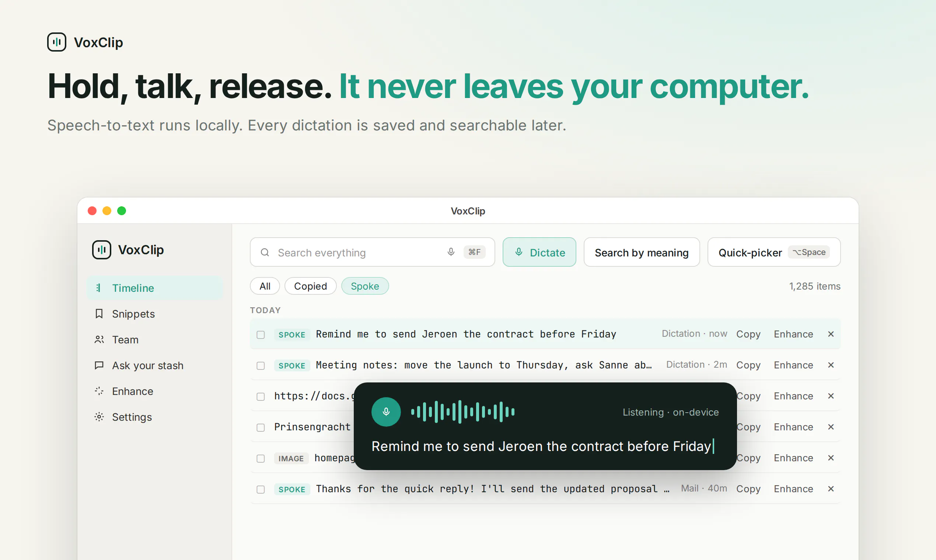936x560 pixels.
Task: Click the 'Listening · on-device' status text
Action: [x=671, y=412]
